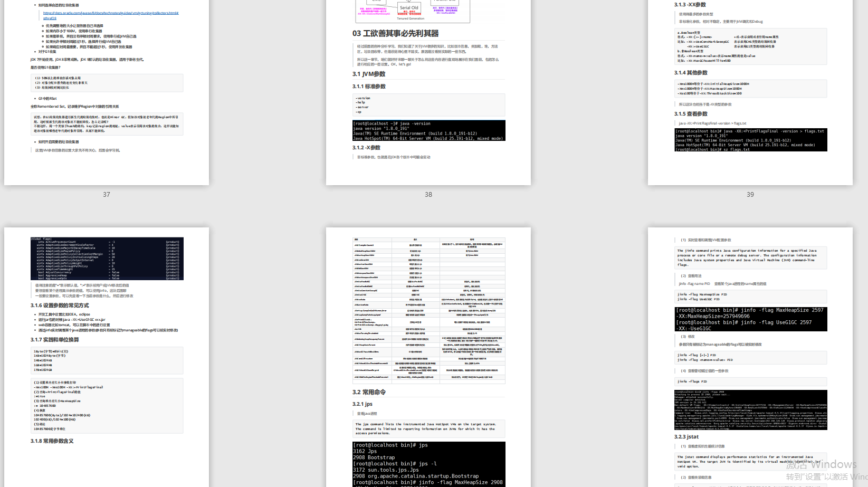The height and width of the screenshot is (487, 868).
Task: Click the code block containing "-version -help -server -cp"
Action: click(x=429, y=105)
